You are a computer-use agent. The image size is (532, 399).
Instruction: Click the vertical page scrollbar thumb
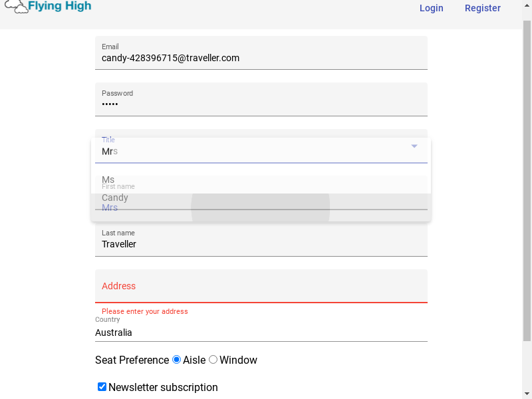coord(527,181)
